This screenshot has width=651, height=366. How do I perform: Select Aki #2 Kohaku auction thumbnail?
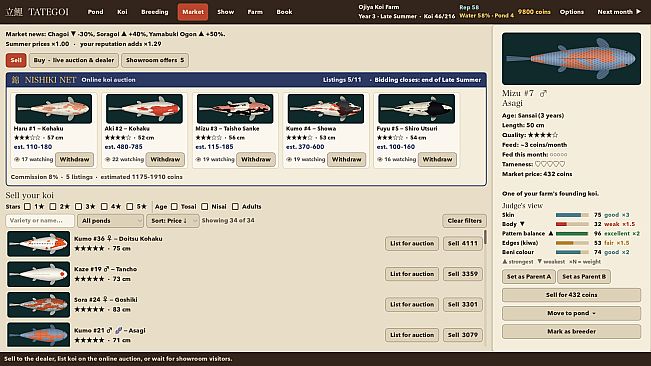tap(144, 109)
